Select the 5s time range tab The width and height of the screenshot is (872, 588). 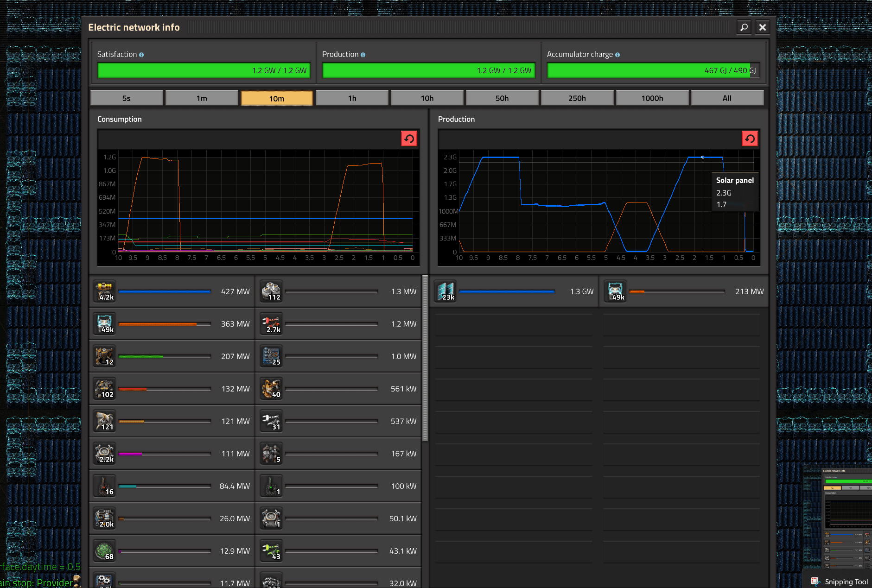click(x=127, y=98)
